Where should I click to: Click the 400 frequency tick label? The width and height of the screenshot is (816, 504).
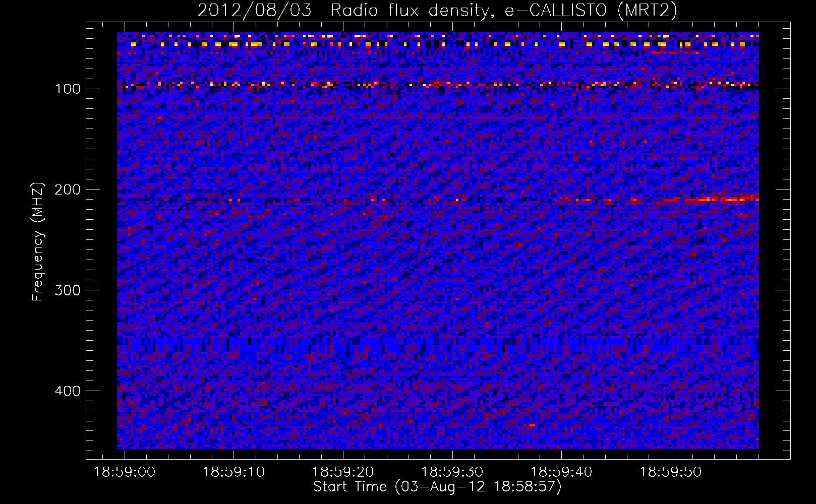point(68,391)
